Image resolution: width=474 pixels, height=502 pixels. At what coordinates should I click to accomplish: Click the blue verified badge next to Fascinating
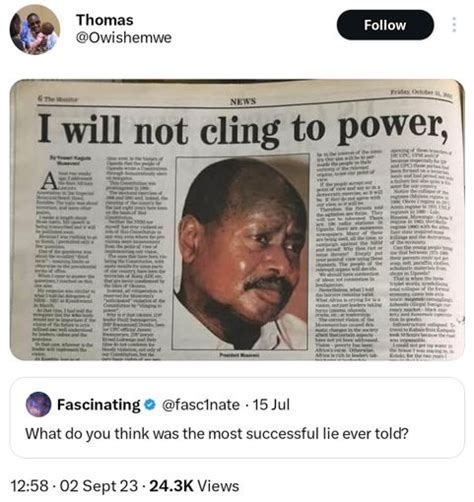(150, 404)
